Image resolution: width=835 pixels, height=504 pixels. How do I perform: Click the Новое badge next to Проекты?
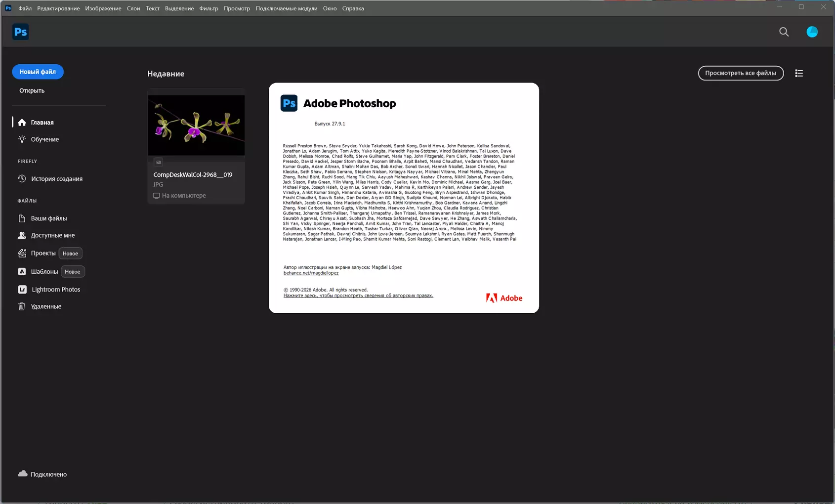point(70,253)
